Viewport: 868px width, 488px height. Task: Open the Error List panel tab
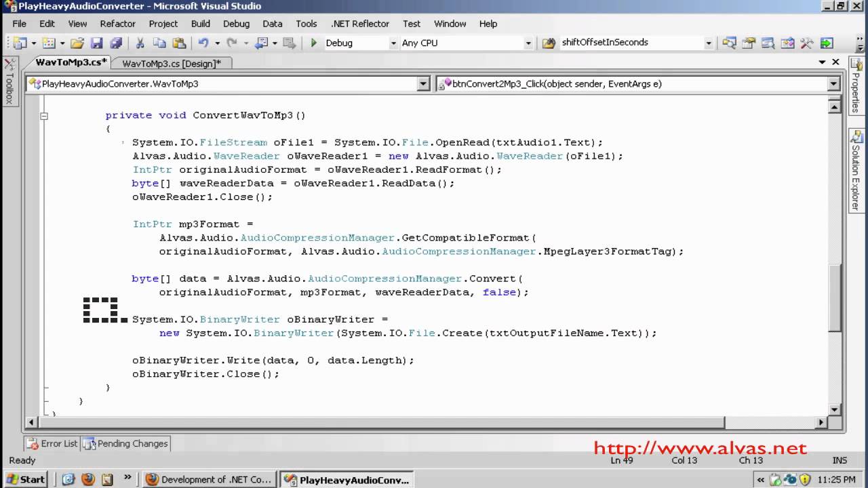tap(52, 444)
